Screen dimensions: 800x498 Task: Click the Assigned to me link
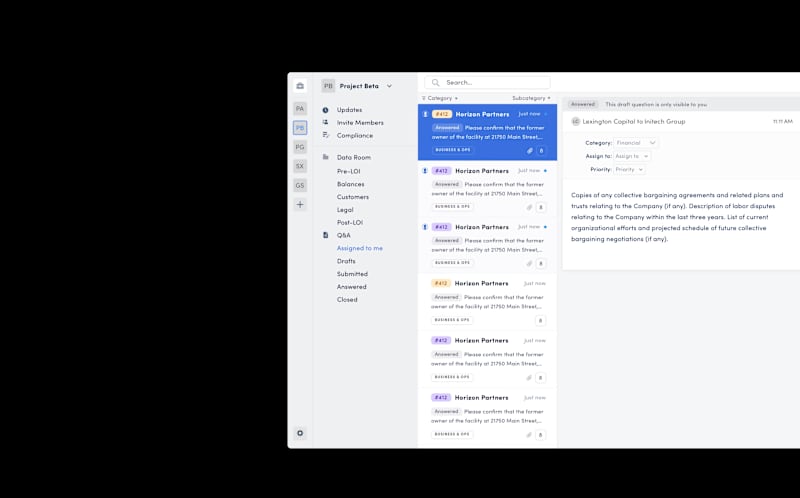point(360,248)
